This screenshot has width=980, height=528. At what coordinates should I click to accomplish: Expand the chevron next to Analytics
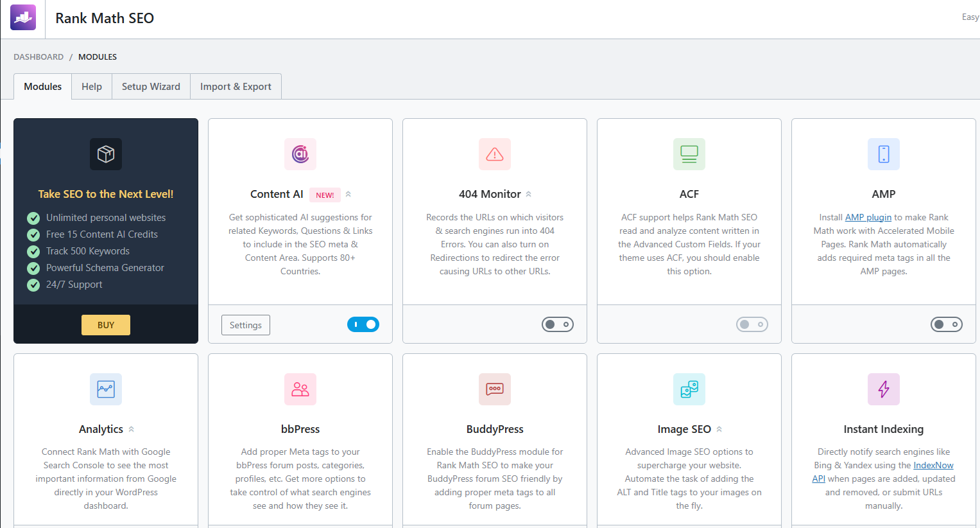(131, 429)
